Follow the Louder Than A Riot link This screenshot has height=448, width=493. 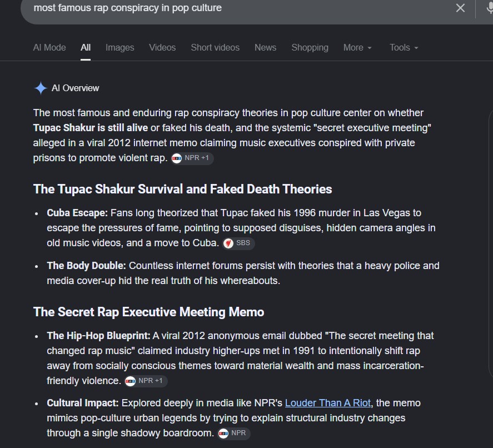tap(327, 403)
